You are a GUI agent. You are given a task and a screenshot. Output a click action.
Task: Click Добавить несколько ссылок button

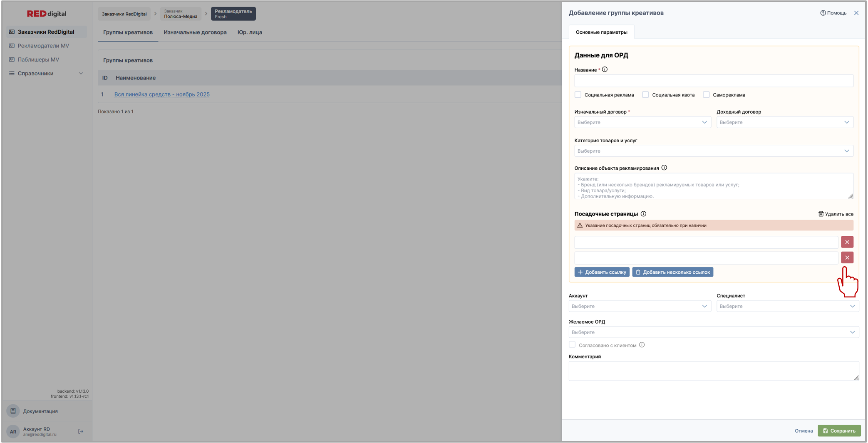click(x=672, y=272)
